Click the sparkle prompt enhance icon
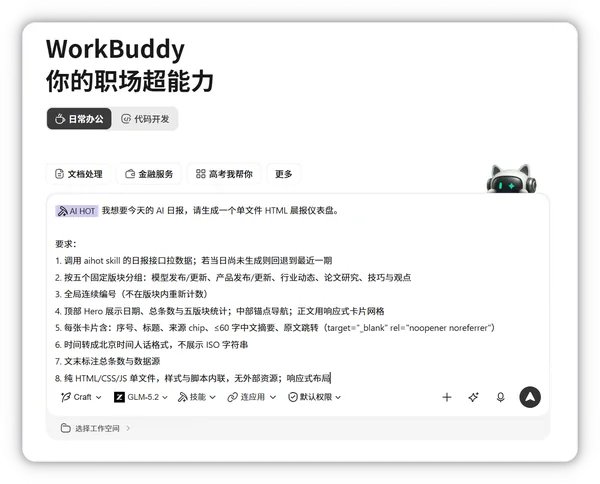This screenshot has height=484, width=600. 474,397
